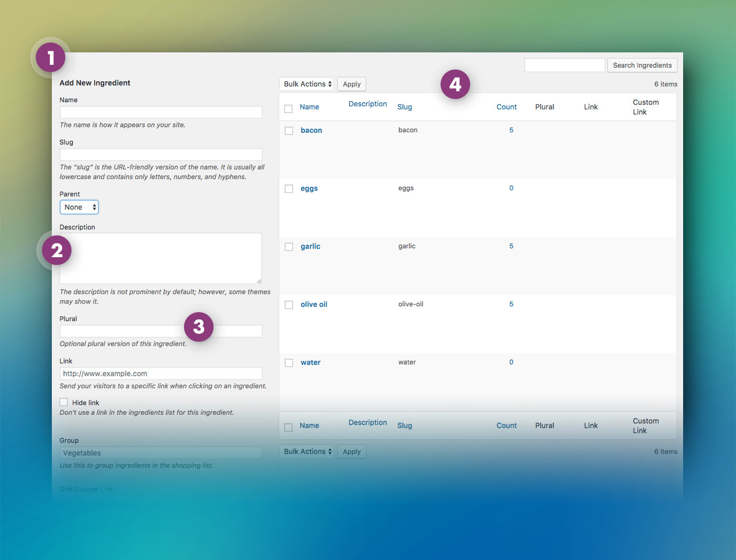Check the water row checkbox
The image size is (736, 560).
[x=289, y=363]
